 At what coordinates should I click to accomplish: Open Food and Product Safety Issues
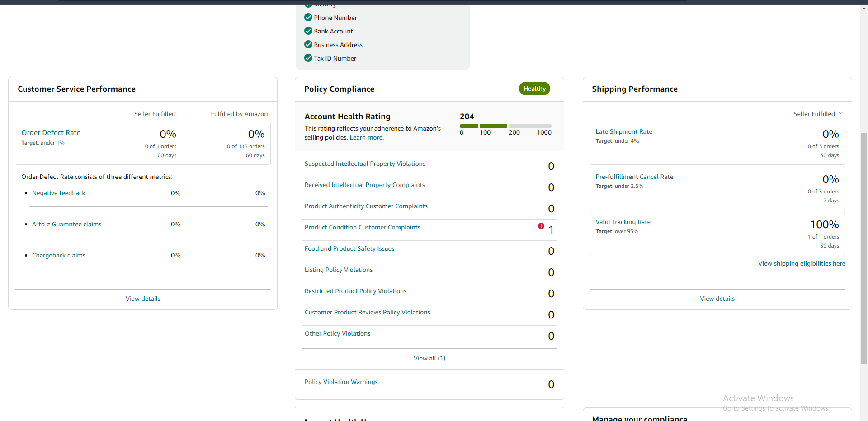(x=349, y=248)
